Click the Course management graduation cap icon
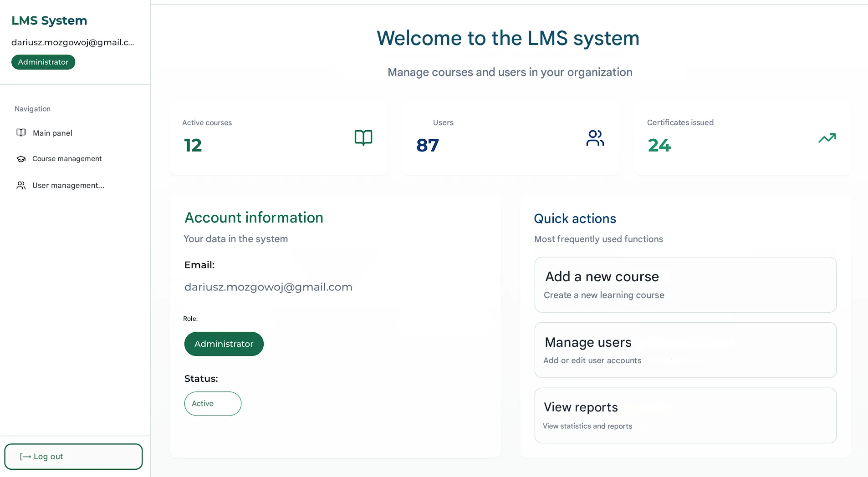The width and height of the screenshot is (868, 477). [21, 158]
